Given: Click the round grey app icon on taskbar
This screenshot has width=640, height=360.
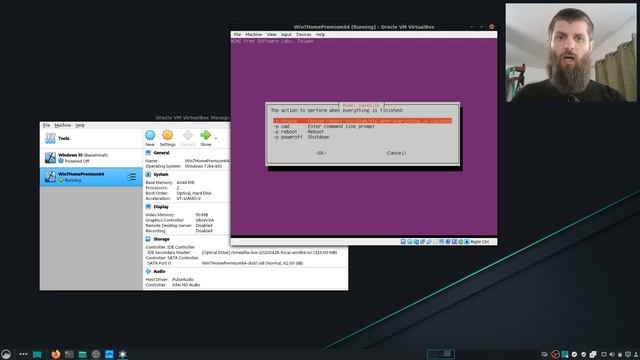Looking at the screenshot, I should pos(96,354).
